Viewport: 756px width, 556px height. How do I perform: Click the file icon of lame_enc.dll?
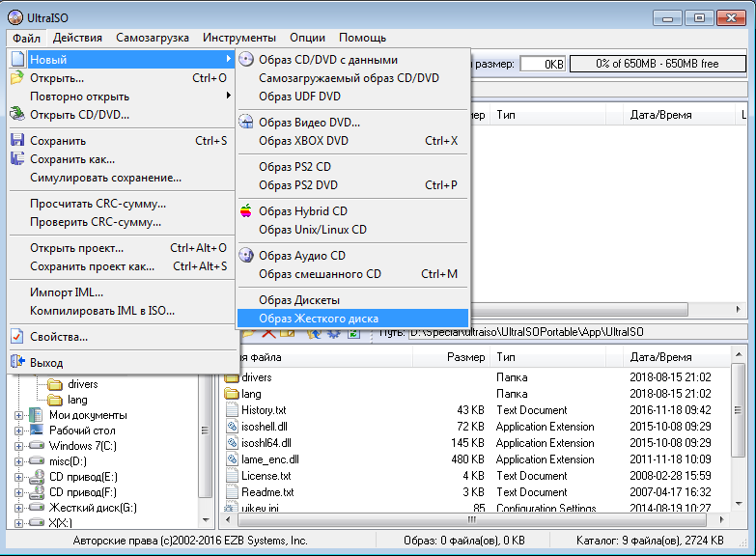click(233, 459)
